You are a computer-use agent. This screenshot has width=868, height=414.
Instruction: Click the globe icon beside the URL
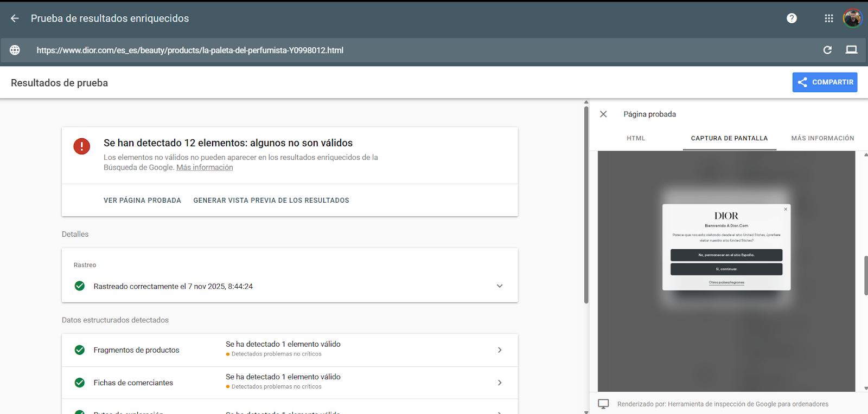(15, 50)
